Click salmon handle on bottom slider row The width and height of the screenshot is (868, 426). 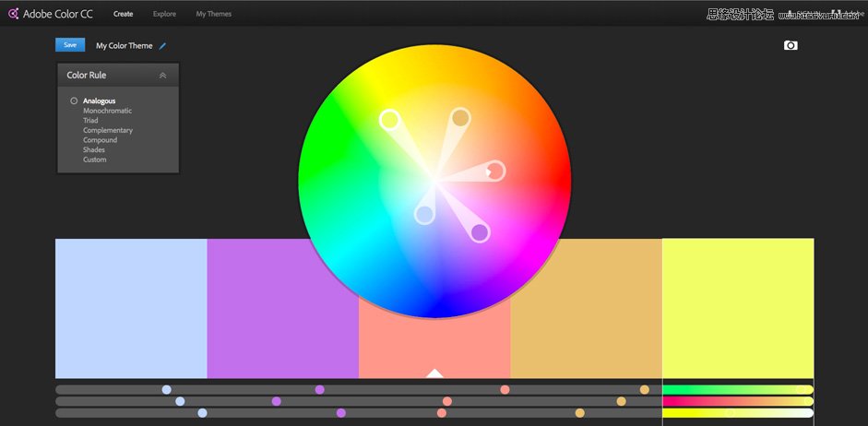tap(441, 413)
